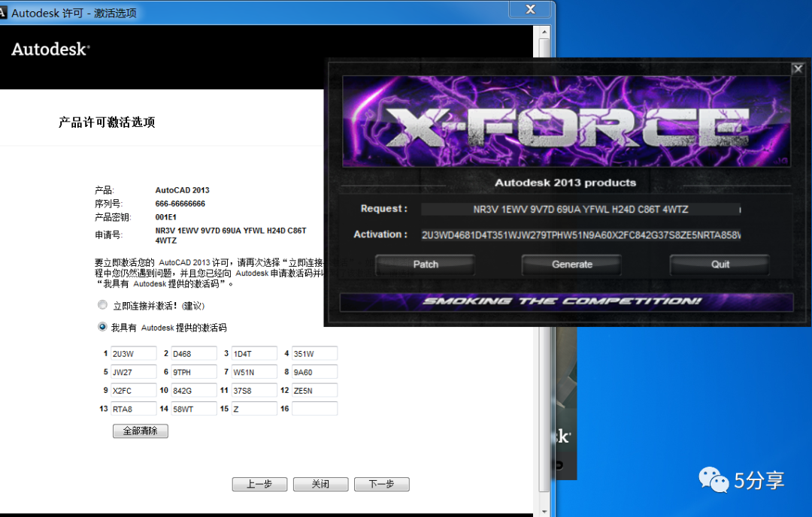The width and height of the screenshot is (812, 517).
Task: Click activation field 14 containing 58WT
Action: 194,408
